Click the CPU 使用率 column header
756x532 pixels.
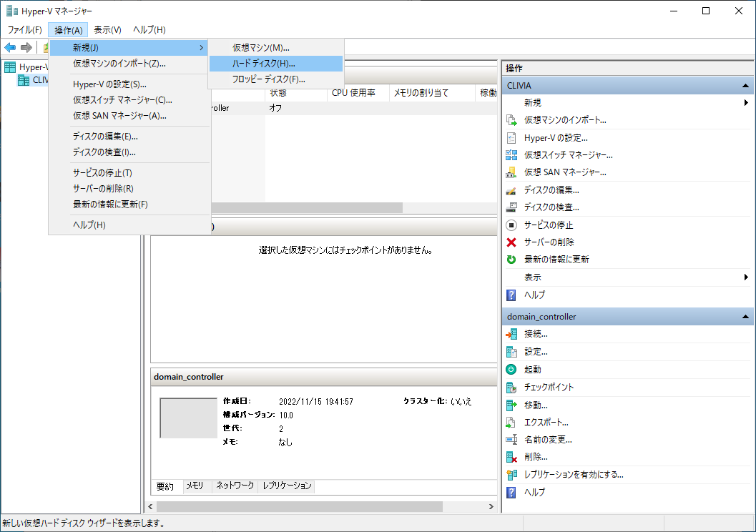click(358, 93)
